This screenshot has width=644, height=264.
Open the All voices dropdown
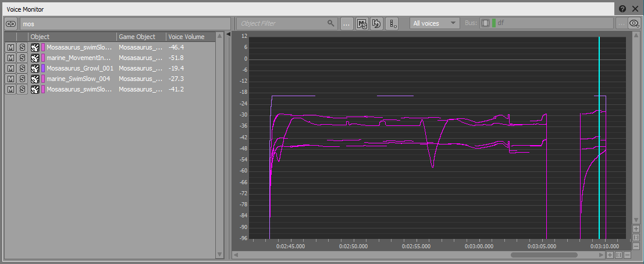tap(435, 23)
